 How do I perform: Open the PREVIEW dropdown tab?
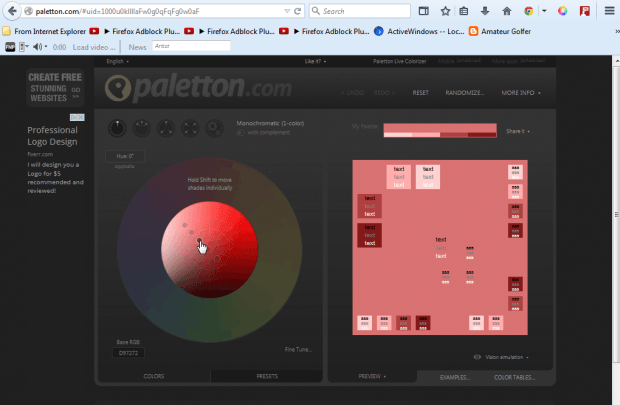pos(372,376)
